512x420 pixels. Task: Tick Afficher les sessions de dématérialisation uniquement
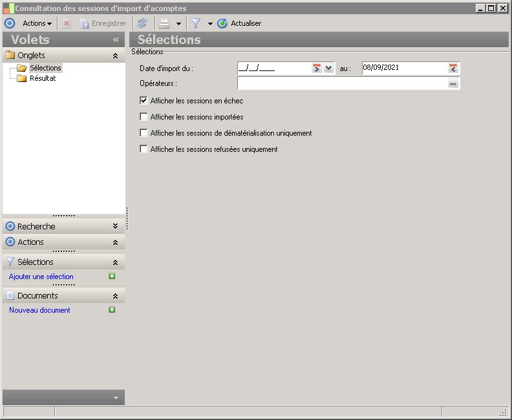coord(144,133)
